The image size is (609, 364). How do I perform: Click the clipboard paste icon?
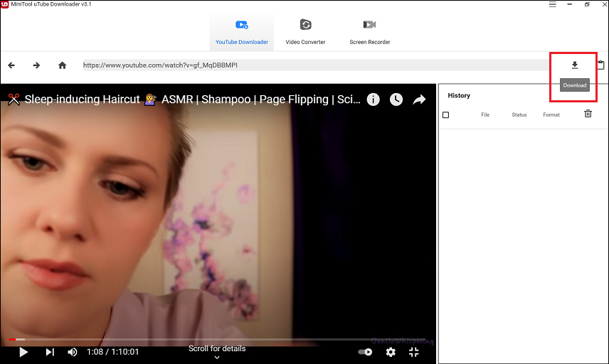[601, 65]
